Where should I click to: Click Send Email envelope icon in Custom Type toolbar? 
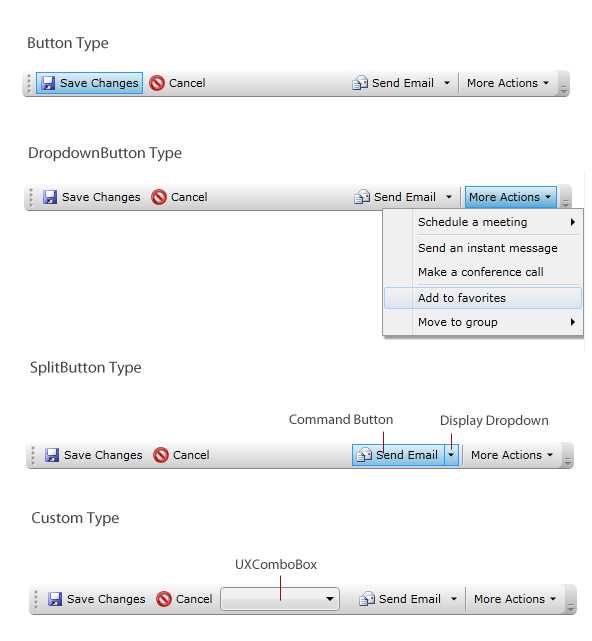[x=367, y=599]
